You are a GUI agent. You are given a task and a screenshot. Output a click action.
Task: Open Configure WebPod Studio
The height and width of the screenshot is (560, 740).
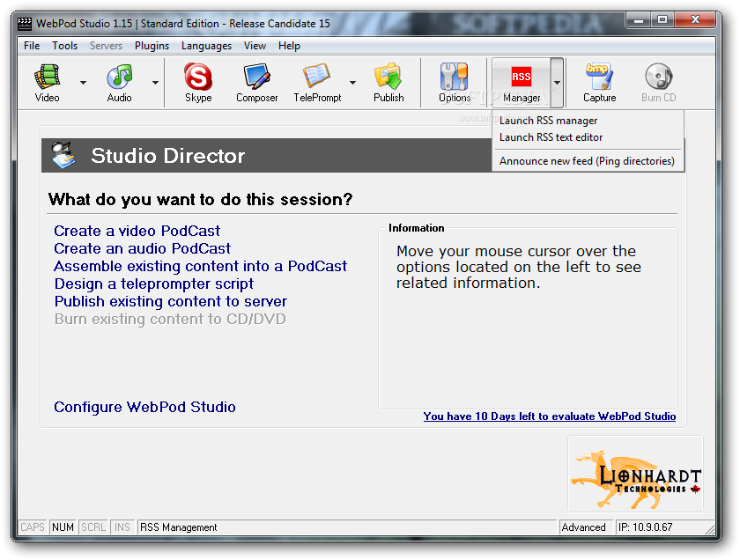[144, 407]
